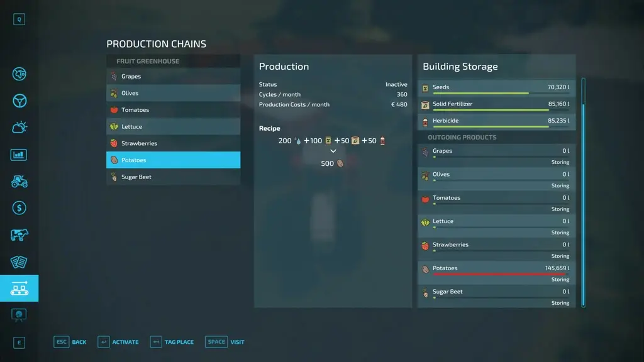
Task: Open the finances dollar sidebar icon
Action: point(19,208)
